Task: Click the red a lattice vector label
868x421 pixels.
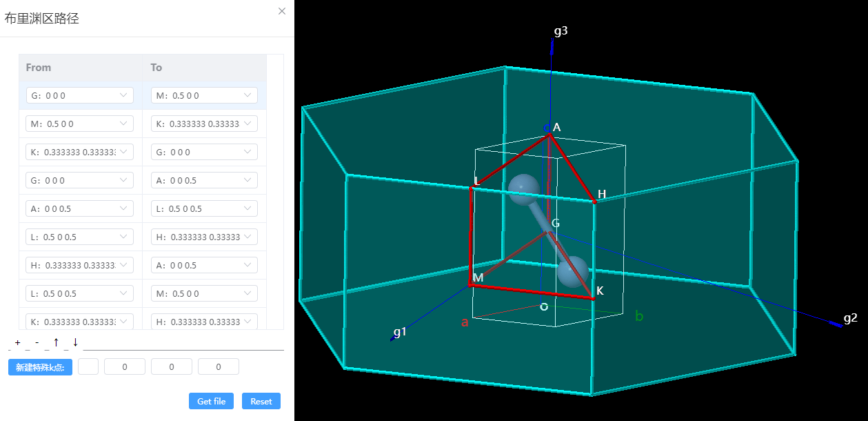Action: coord(465,322)
